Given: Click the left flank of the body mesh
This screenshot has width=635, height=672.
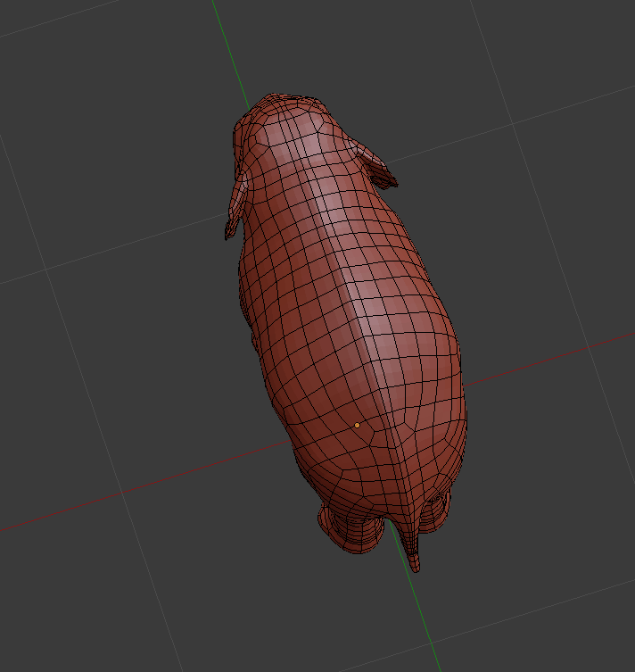Looking at the screenshot, I should [276, 357].
